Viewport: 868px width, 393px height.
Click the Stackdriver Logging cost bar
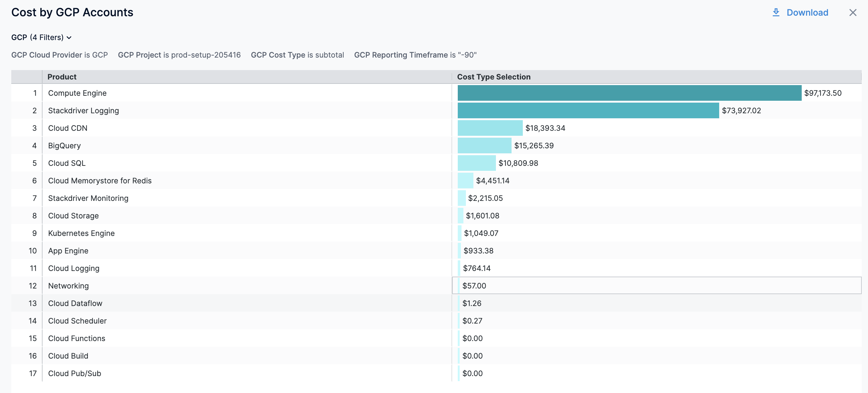pyautogui.click(x=588, y=110)
